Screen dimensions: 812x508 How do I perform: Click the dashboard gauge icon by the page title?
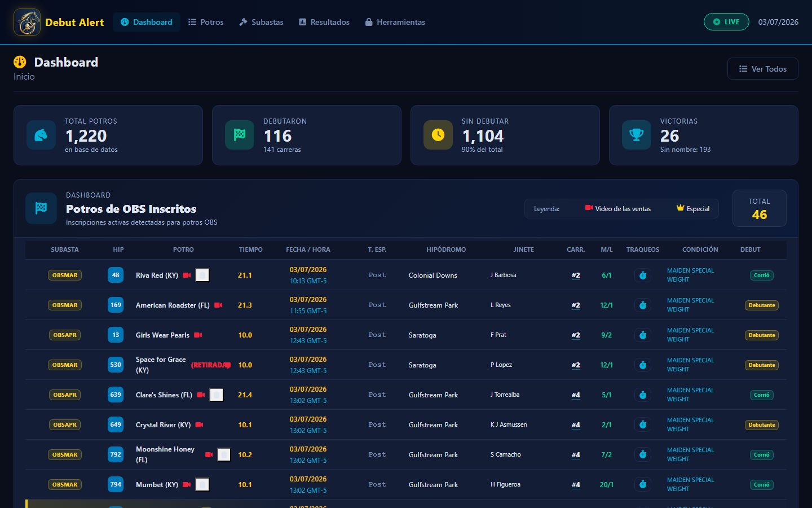pos(20,62)
